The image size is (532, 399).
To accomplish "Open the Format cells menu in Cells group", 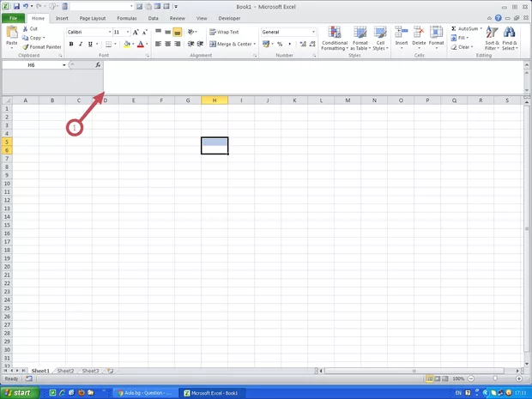I will point(436,37).
